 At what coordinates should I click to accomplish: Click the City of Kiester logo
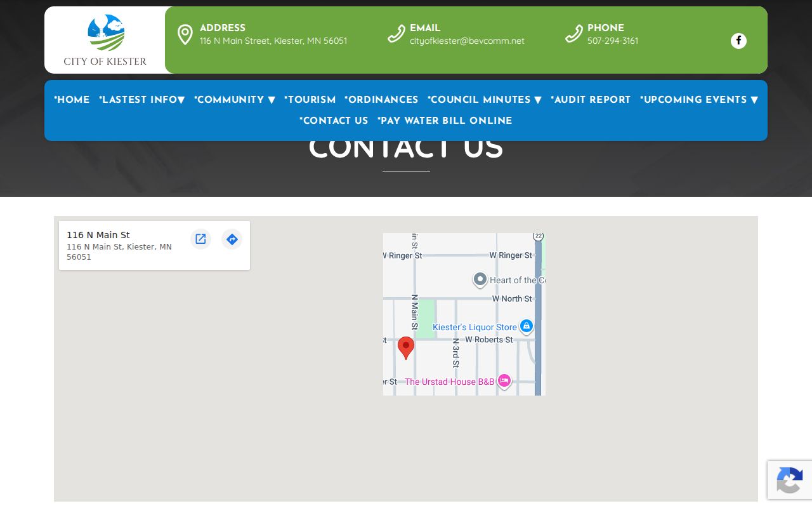(x=105, y=40)
